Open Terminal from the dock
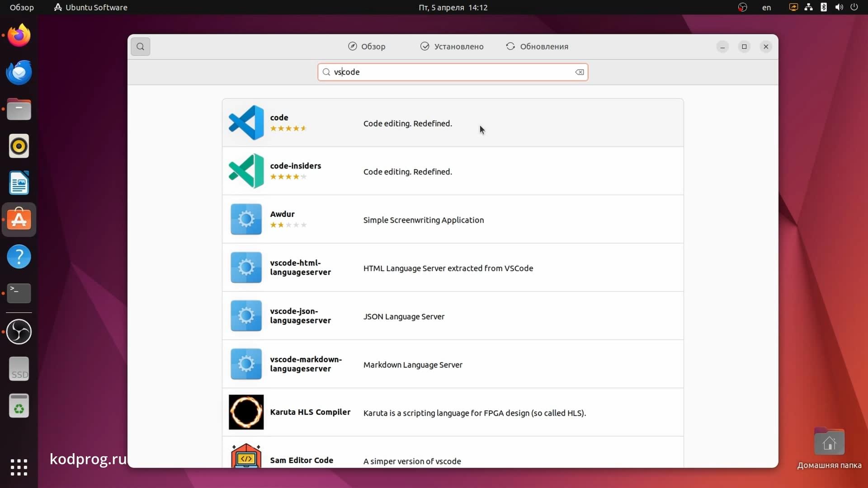The height and width of the screenshot is (488, 868). [x=19, y=293]
